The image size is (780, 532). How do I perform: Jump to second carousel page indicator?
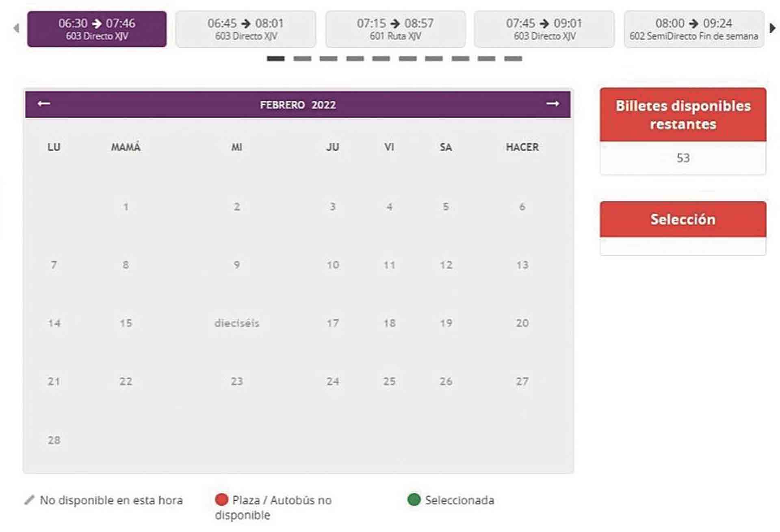point(302,59)
